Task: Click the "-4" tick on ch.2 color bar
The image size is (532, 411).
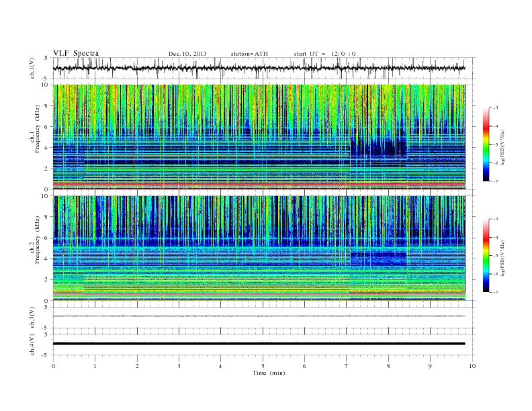Action: [x=495, y=237]
